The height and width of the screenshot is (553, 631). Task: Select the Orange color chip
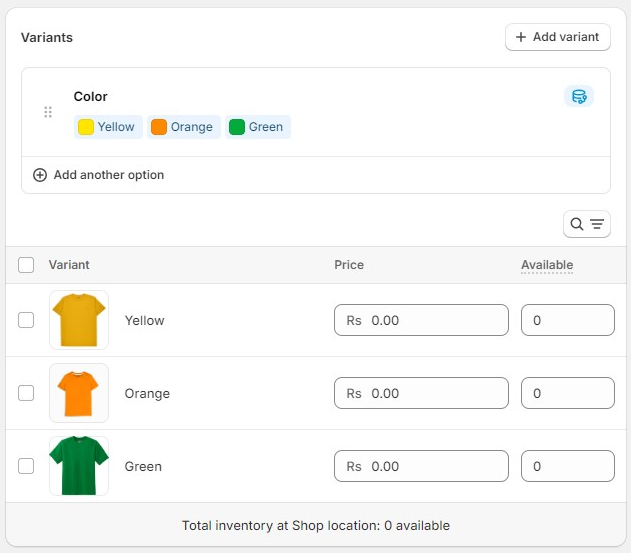click(184, 127)
